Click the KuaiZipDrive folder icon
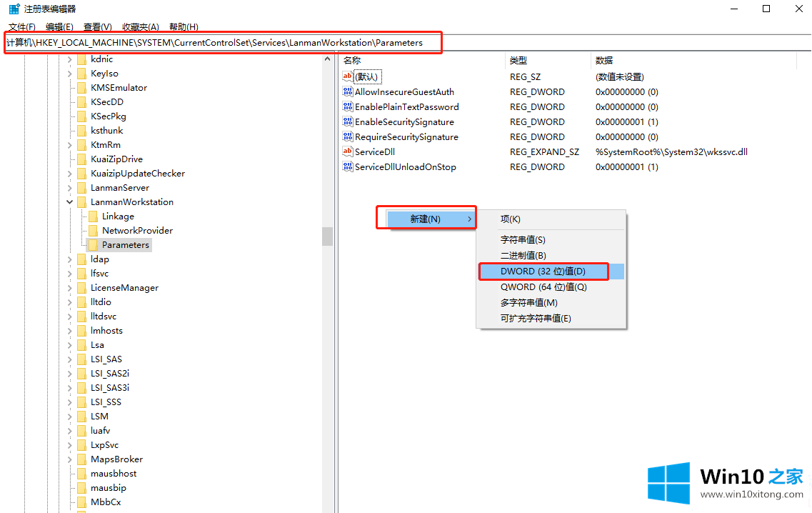 [82, 159]
